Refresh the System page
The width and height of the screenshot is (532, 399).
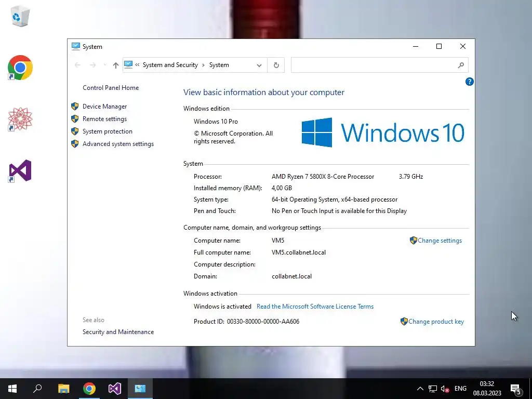tap(276, 65)
